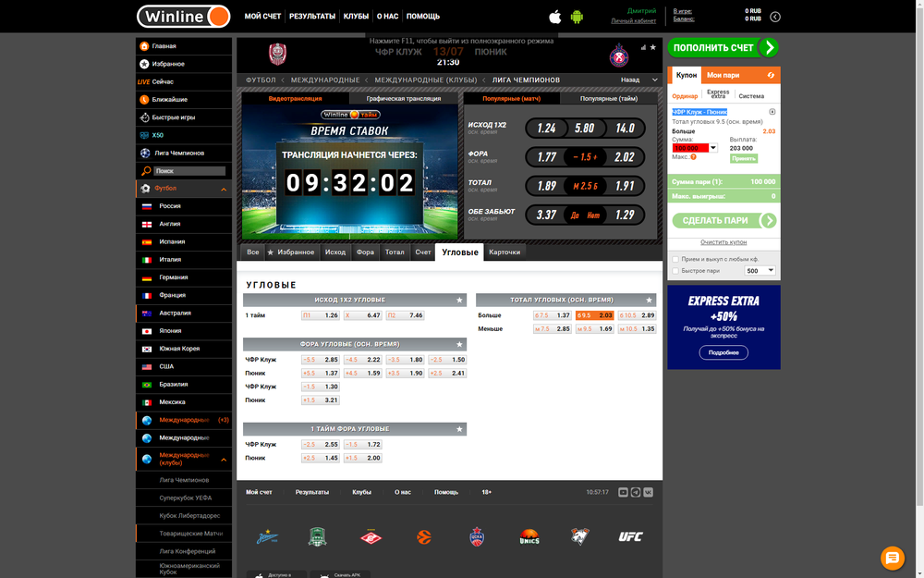This screenshot has width=924, height=578.
Task: Select Больше 9.5 odds 2.03
Action: [x=594, y=315]
